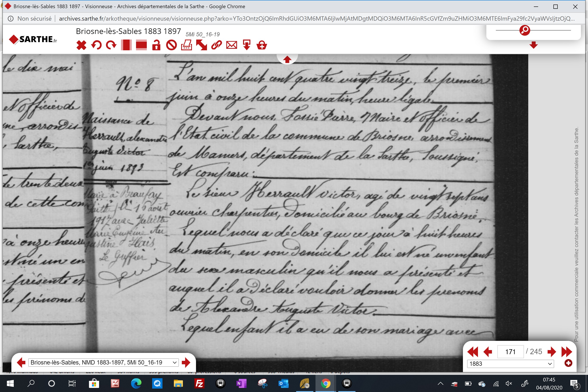Viewport: 588px width, 392px height.
Task: Download the image with download arrow icon
Action: click(247, 45)
